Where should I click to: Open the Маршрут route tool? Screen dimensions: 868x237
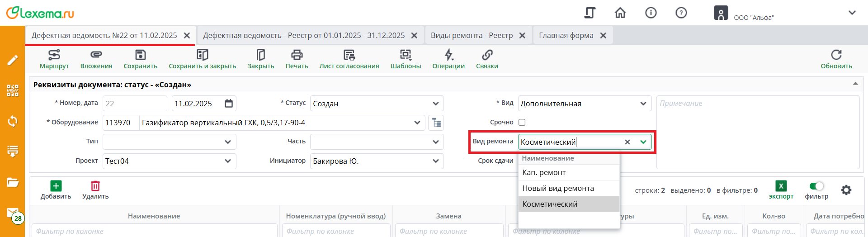(54, 59)
